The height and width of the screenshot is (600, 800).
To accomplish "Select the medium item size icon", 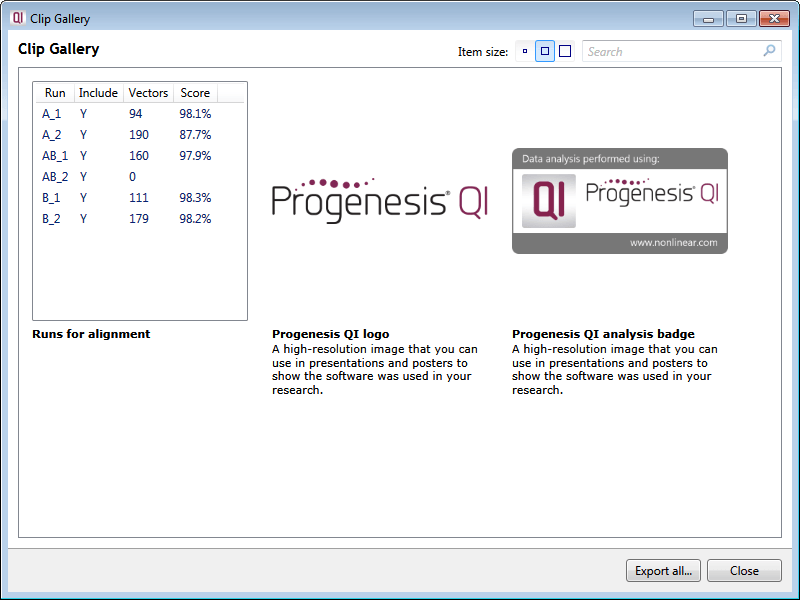I will click(545, 51).
